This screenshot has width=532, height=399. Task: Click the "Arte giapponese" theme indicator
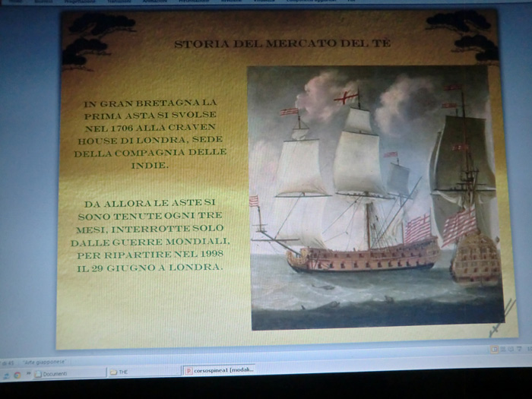click(x=44, y=362)
